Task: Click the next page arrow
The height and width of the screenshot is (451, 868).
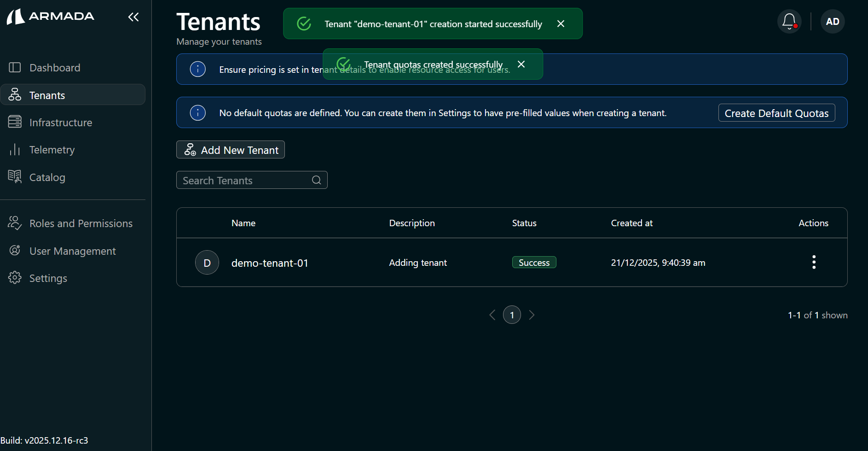Action: click(532, 315)
